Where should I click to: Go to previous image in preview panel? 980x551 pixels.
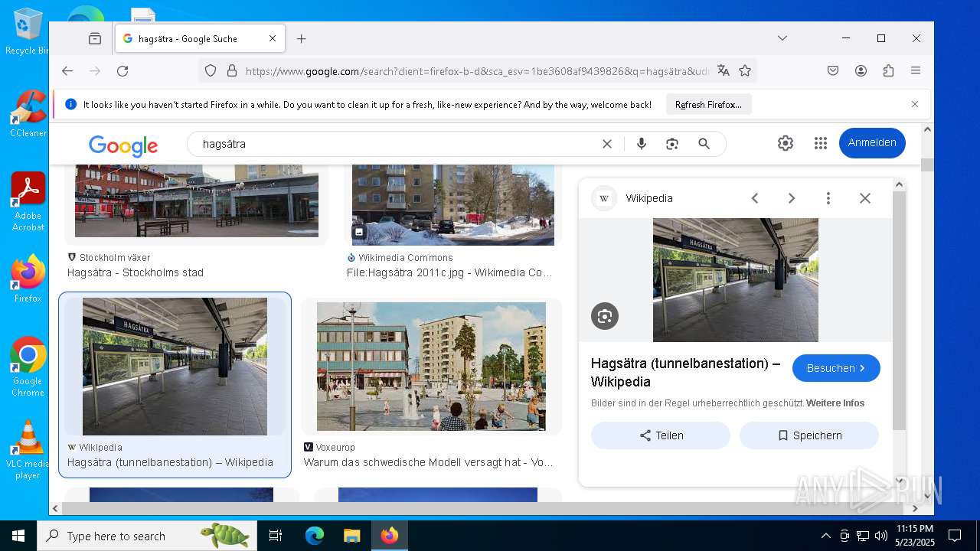pos(755,198)
